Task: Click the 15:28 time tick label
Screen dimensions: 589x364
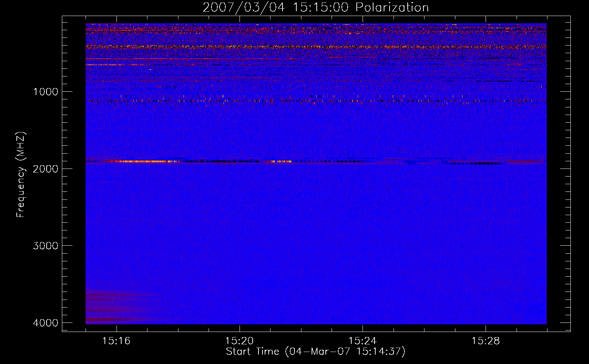Action: (x=486, y=341)
